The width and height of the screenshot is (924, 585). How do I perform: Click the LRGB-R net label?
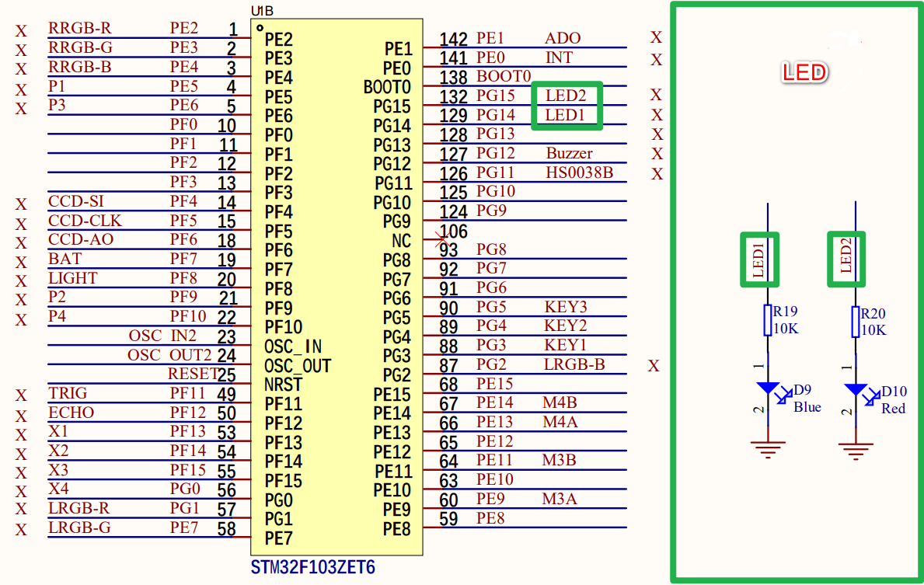[x=79, y=508]
